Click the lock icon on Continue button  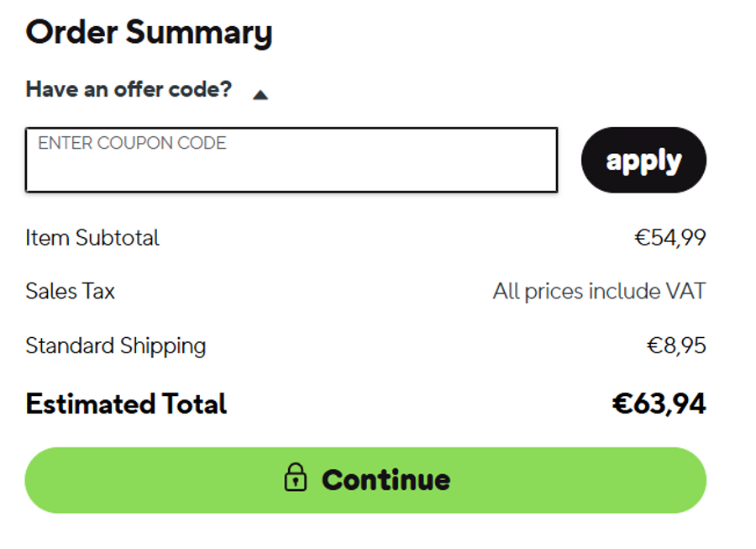tap(295, 478)
